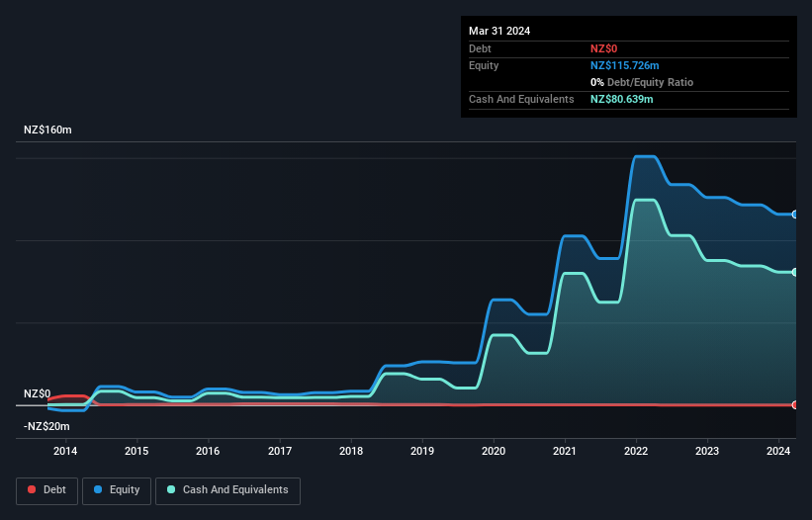
Task: Toggle the Equity series legend button
Action: 117,490
